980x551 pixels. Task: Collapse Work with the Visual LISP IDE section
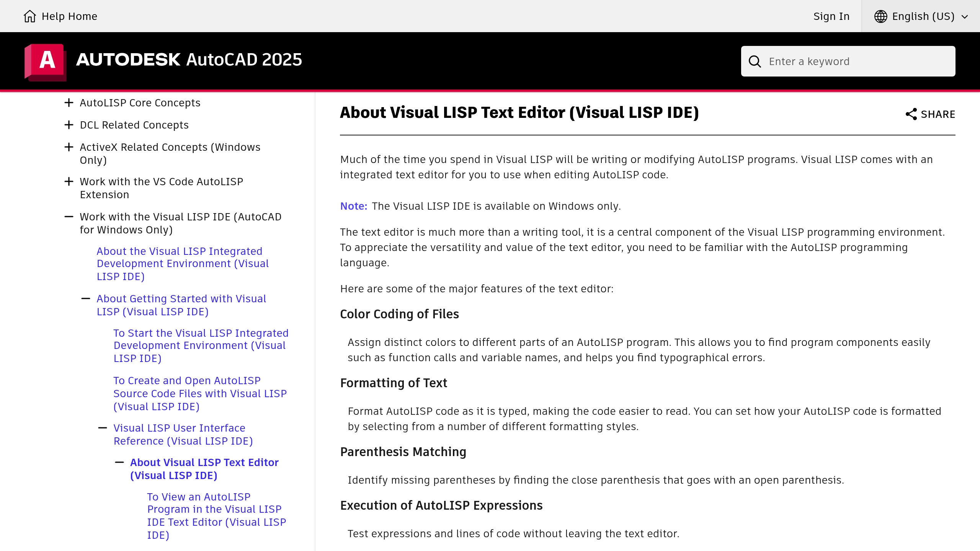point(69,216)
